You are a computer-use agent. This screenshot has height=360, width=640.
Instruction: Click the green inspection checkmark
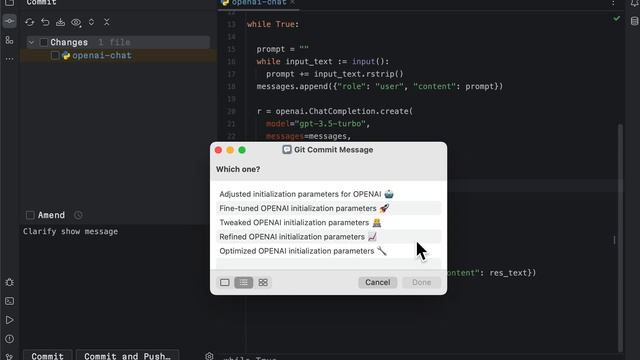[x=616, y=18]
